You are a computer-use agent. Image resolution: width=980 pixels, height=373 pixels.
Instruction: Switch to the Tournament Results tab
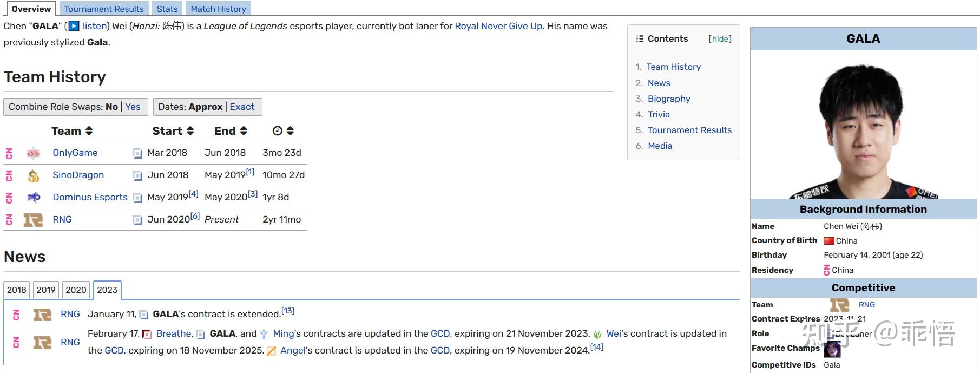coord(104,9)
